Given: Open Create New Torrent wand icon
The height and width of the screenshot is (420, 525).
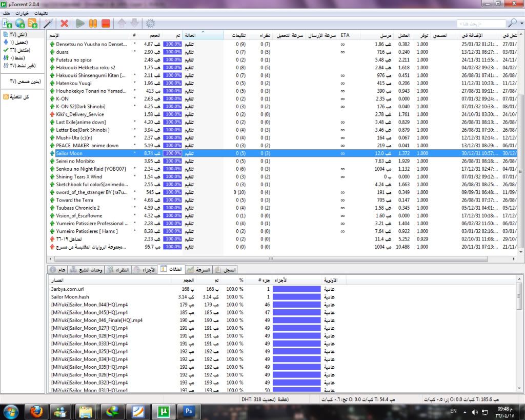Looking at the screenshot, I should point(48,23).
